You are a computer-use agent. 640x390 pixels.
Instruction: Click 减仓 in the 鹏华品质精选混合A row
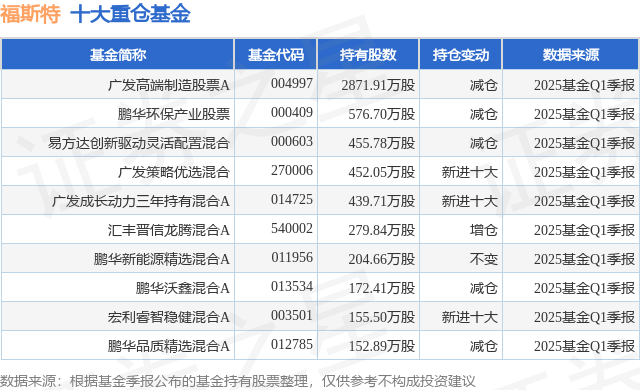point(484,346)
